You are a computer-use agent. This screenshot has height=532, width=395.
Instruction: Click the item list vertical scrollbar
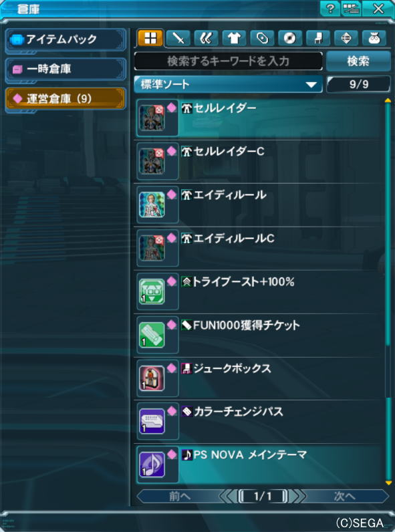(388, 292)
